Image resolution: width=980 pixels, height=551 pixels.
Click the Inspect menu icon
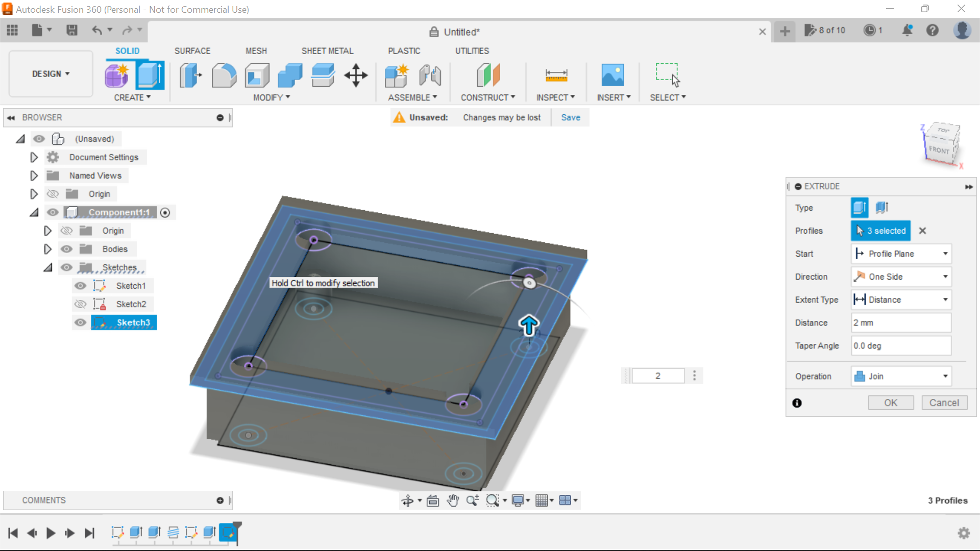[x=556, y=74]
